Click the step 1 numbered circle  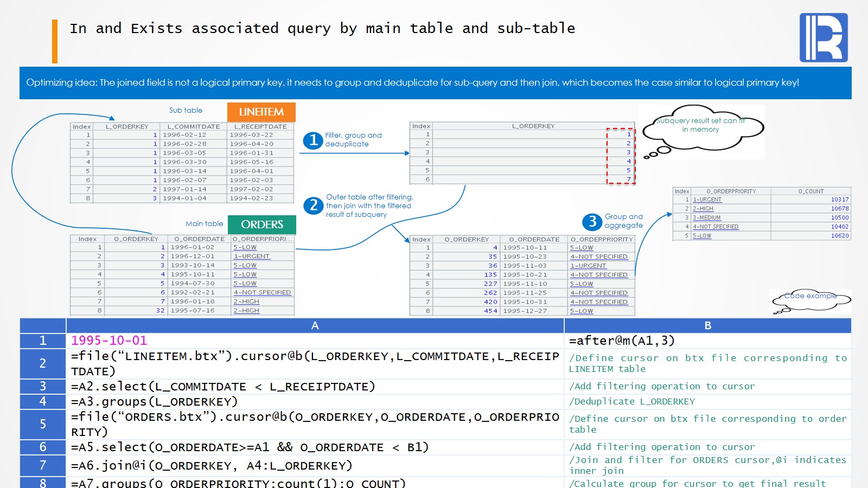tap(313, 140)
